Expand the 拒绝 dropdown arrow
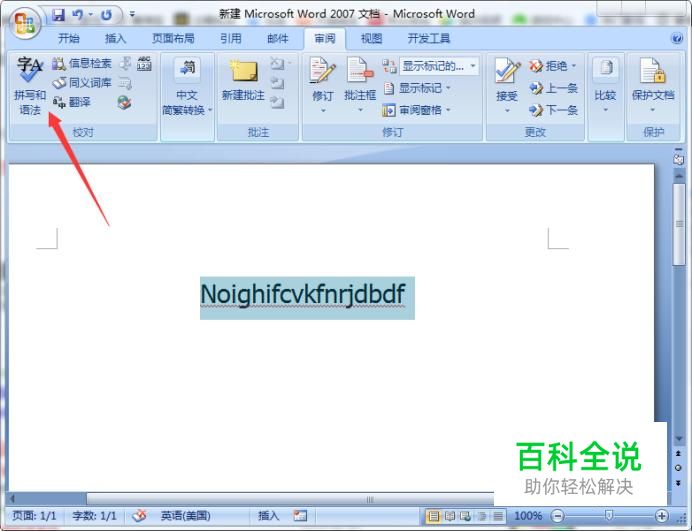Screen dimensions: 692x531 [574, 66]
